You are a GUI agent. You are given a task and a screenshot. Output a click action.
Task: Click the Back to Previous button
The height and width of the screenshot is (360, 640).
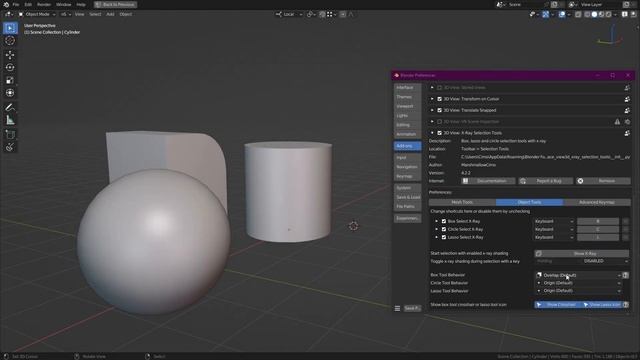(x=116, y=4)
